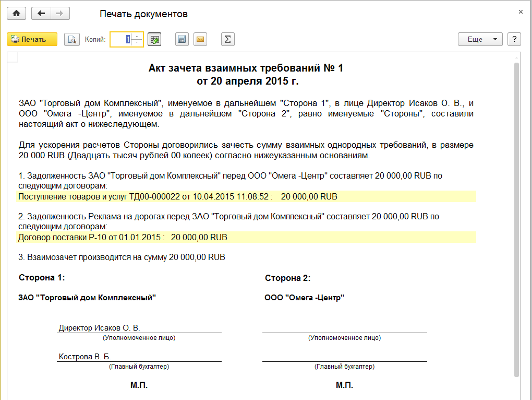The image size is (532, 400).
Task: Select the title Акт зачета взаимных требований № 1
Action: click(246, 68)
